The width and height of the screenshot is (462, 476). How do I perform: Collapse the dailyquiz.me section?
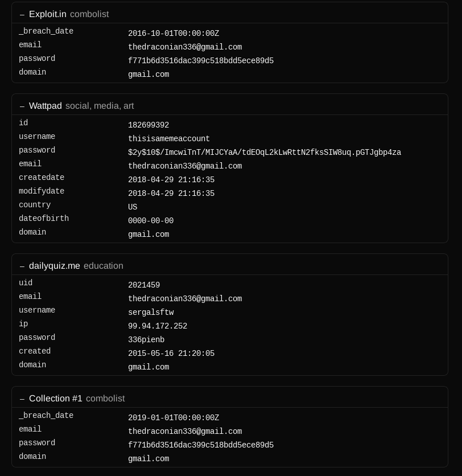click(22, 266)
